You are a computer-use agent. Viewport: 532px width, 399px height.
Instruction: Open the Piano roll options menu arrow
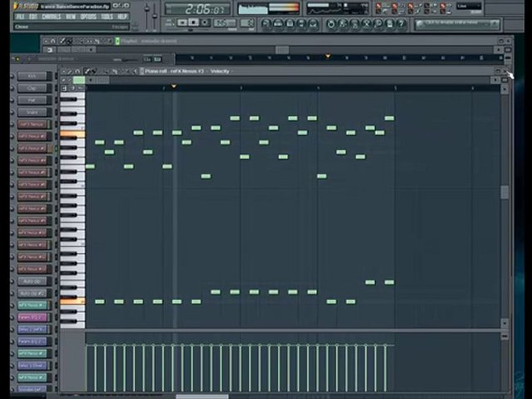65,71
